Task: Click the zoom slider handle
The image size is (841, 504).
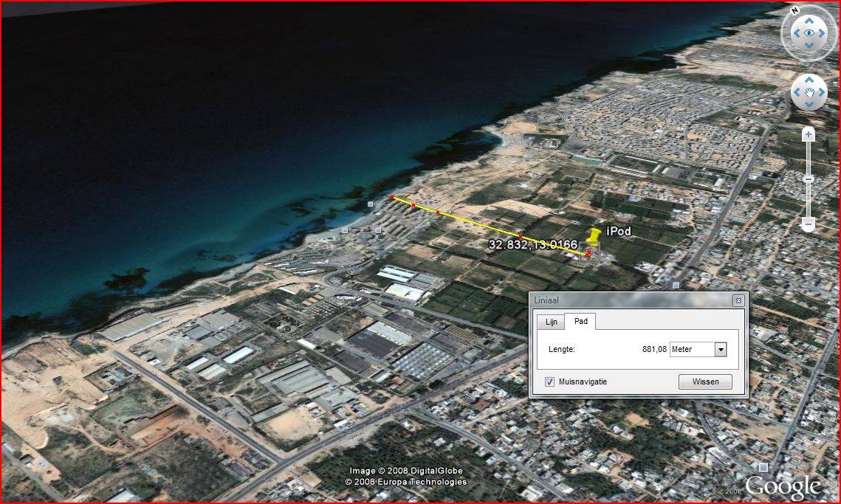Action: point(809,179)
